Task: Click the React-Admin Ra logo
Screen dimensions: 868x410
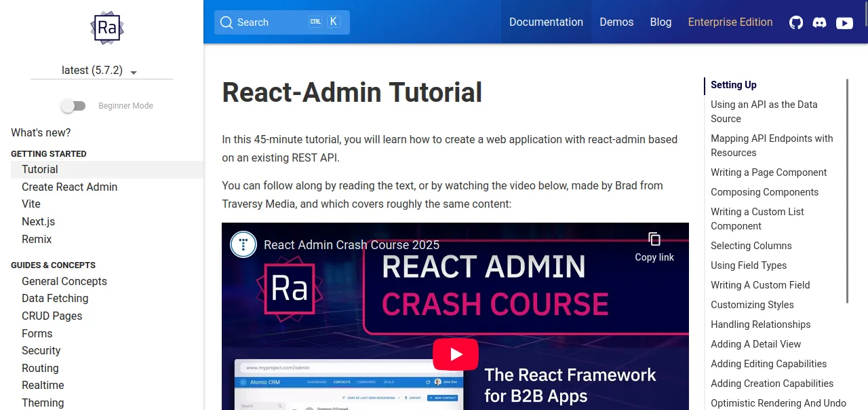Action: click(x=107, y=28)
